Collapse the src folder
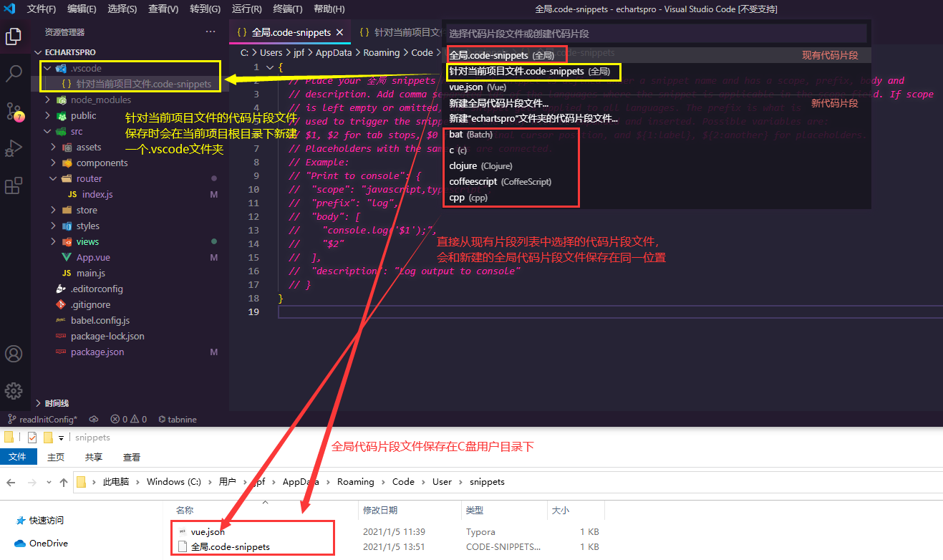 point(48,131)
